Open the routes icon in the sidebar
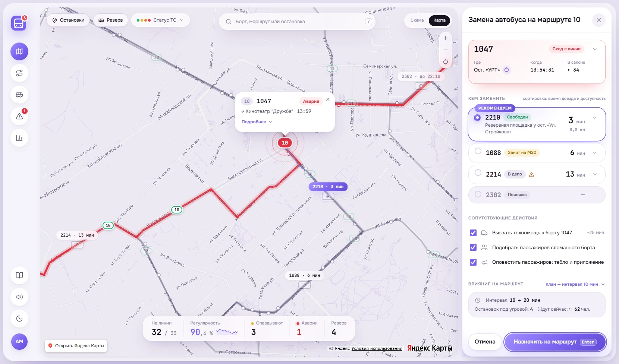The height and width of the screenshot is (364, 619). (x=19, y=73)
